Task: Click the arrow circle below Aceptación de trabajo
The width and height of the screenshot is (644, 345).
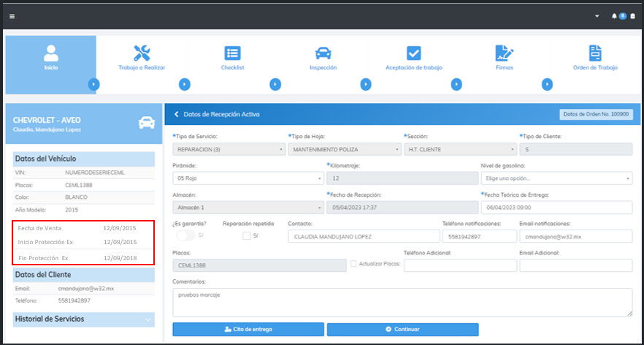Action: [x=456, y=84]
